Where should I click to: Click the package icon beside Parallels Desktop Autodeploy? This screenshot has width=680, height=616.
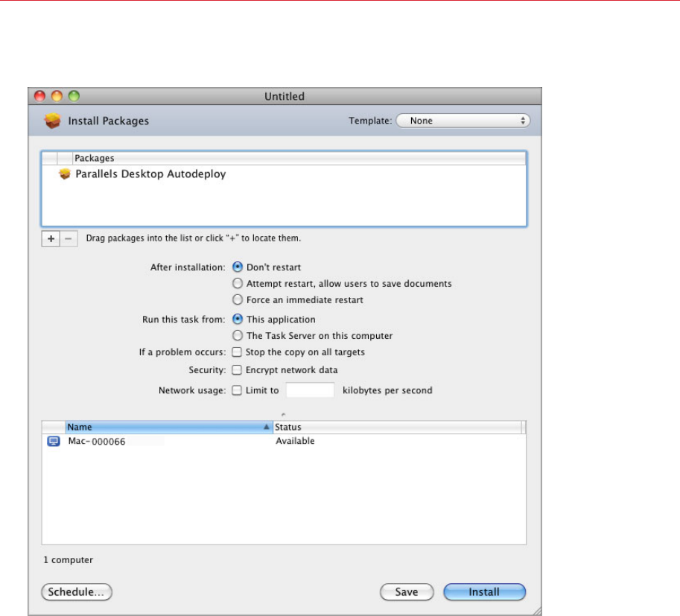[65, 174]
